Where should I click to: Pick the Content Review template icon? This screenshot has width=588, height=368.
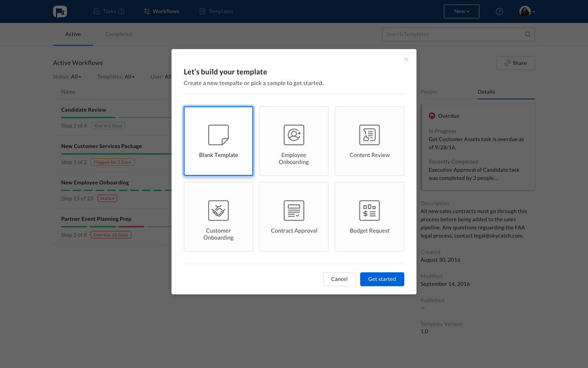(369, 135)
